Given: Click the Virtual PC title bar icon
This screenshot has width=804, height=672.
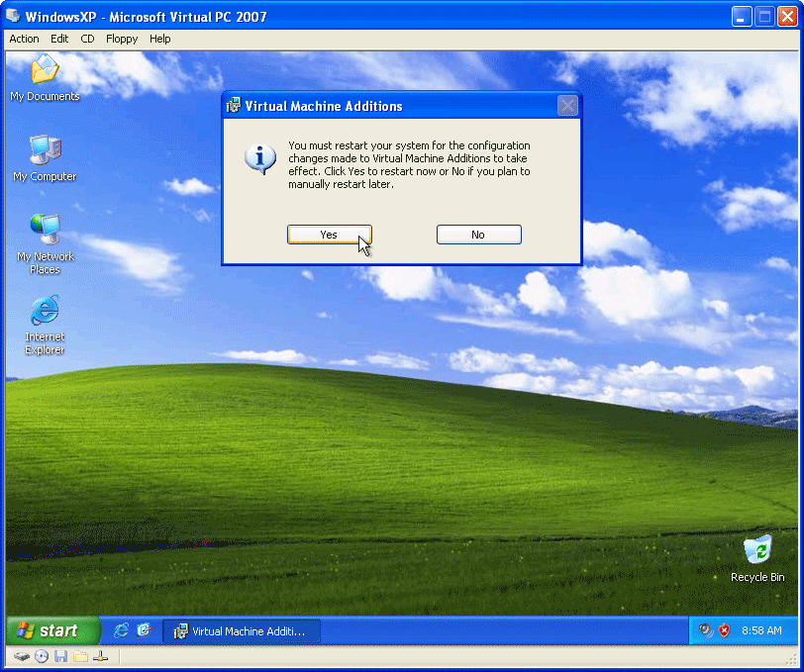Looking at the screenshot, I should coord(13,17).
